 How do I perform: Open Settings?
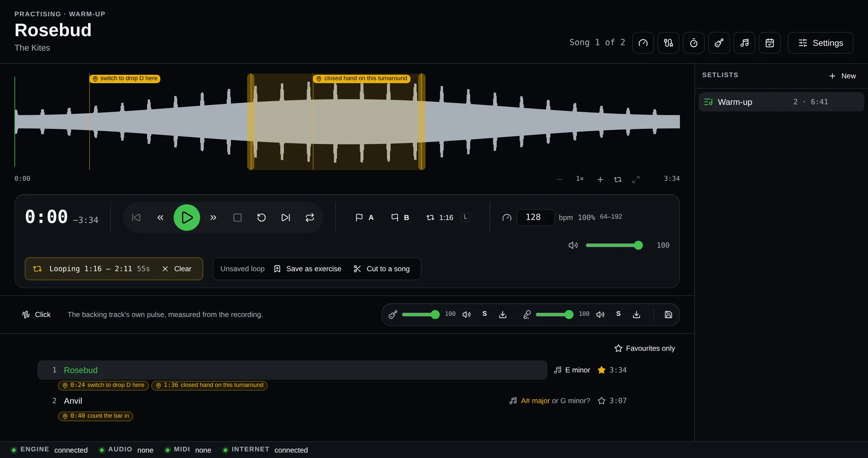pyautogui.click(x=820, y=43)
